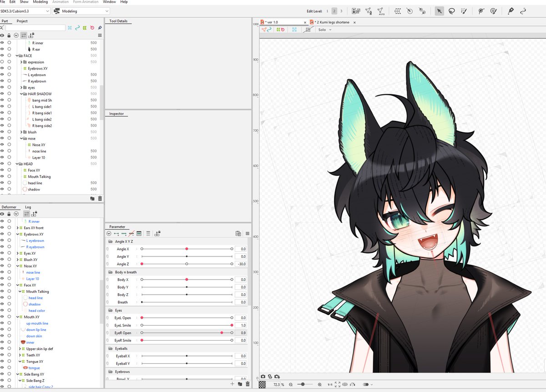Select the Arrow selection tool in toolbar
546x392 pixels.
[439, 11]
